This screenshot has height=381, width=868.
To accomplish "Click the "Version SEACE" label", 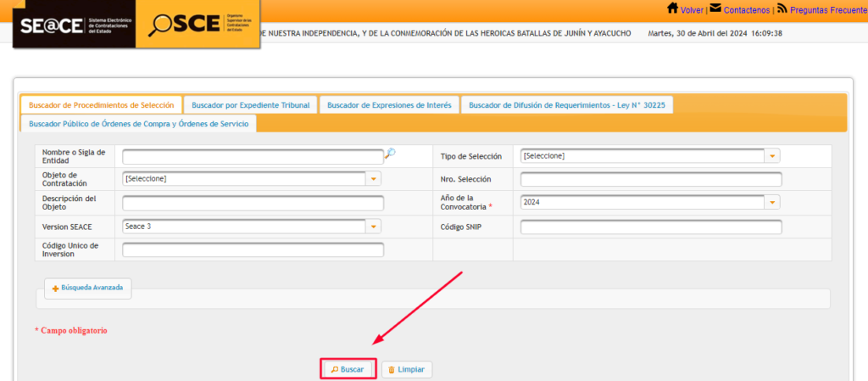I will coord(67,227).
